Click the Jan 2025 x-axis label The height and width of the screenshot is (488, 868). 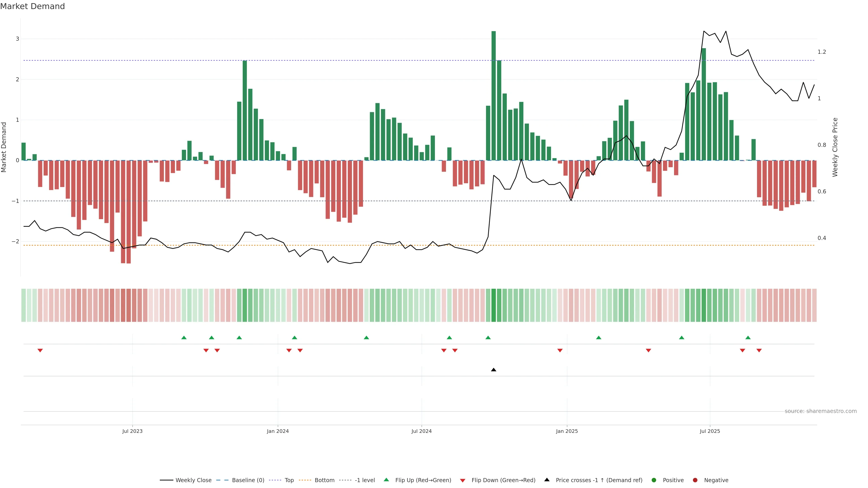[567, 431]
